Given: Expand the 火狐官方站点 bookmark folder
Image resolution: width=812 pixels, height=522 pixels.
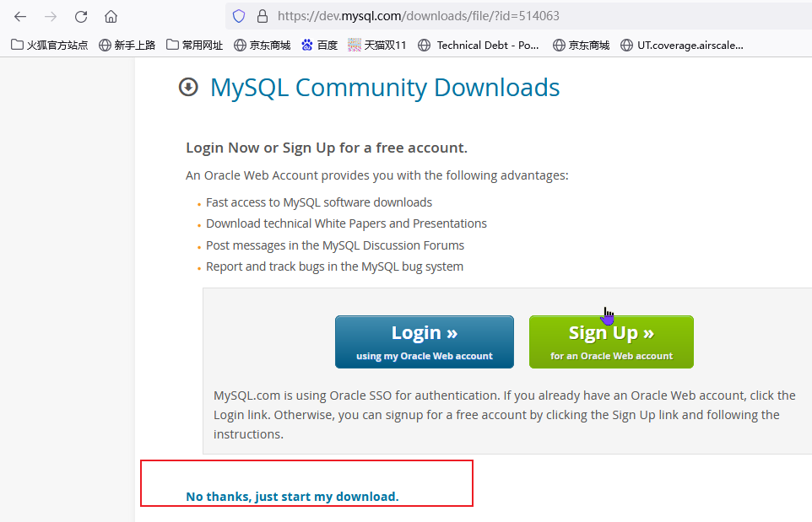Looking at the screenshot, I should coord(49,46).
